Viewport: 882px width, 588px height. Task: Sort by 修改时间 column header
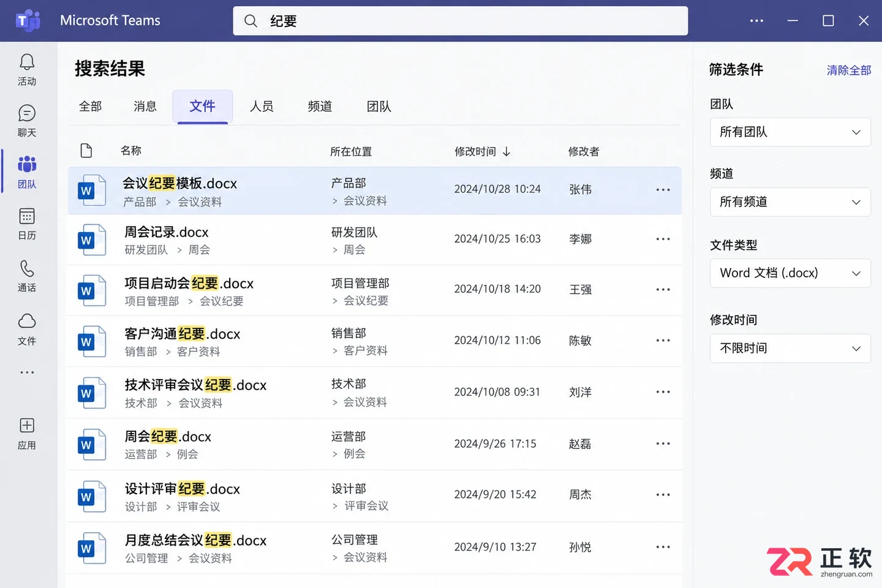pos(482,151)
